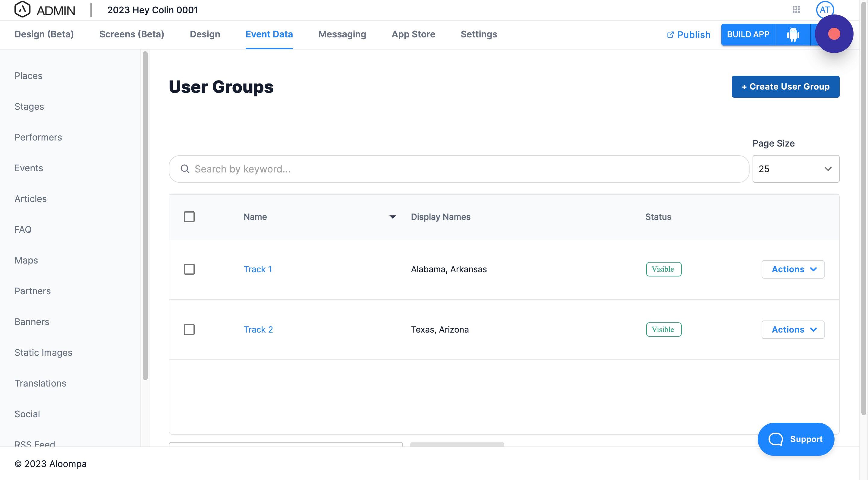The width and height of the screenshot is (868, 480).
Task: Click Create User Group button
Action: tap(785, 87)
